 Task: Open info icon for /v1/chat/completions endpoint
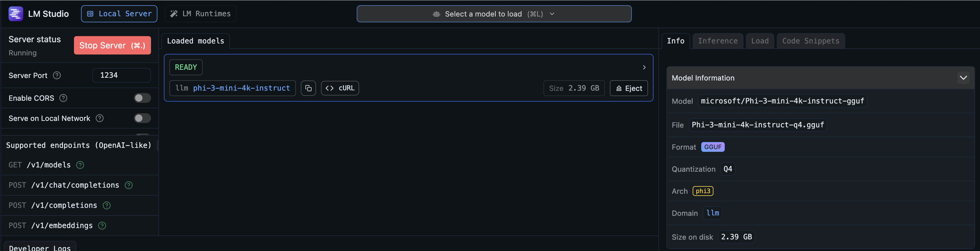pos(129,185)
